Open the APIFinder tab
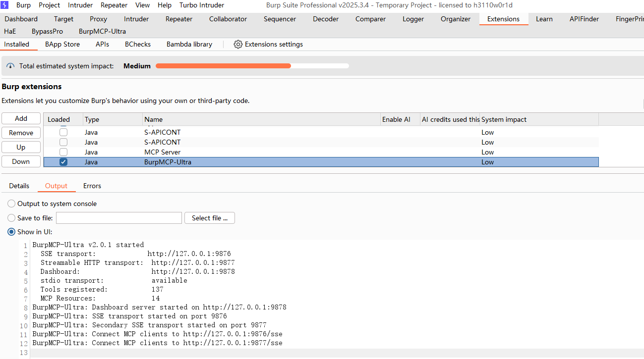644x359 pixels. (584, 19)
